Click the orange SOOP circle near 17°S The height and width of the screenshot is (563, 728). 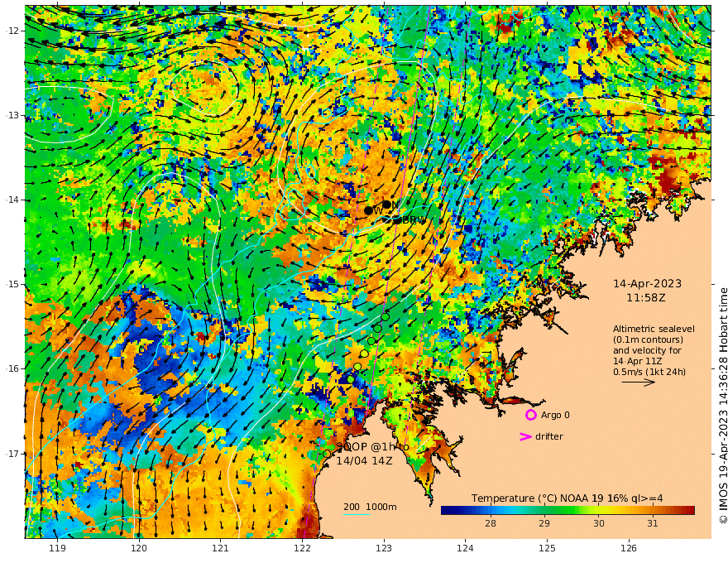point(327,454)
